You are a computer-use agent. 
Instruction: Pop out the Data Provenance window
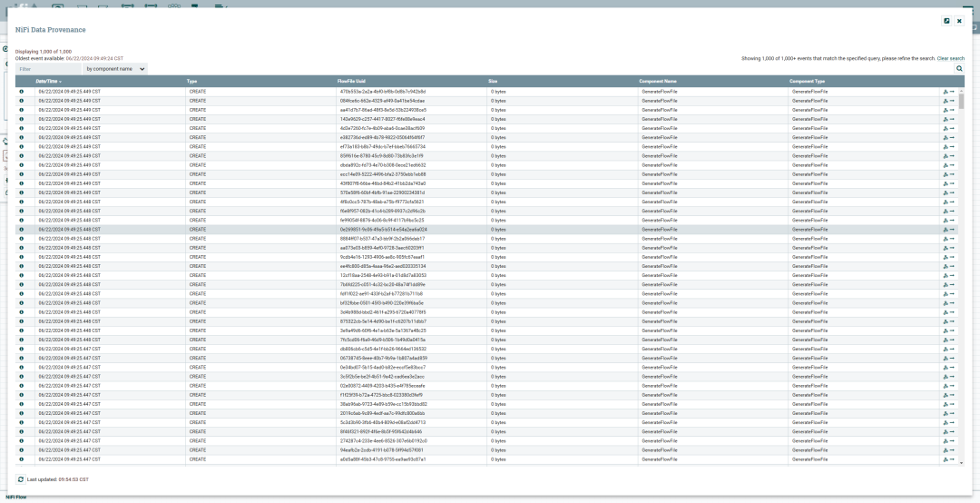coord(946,21)
